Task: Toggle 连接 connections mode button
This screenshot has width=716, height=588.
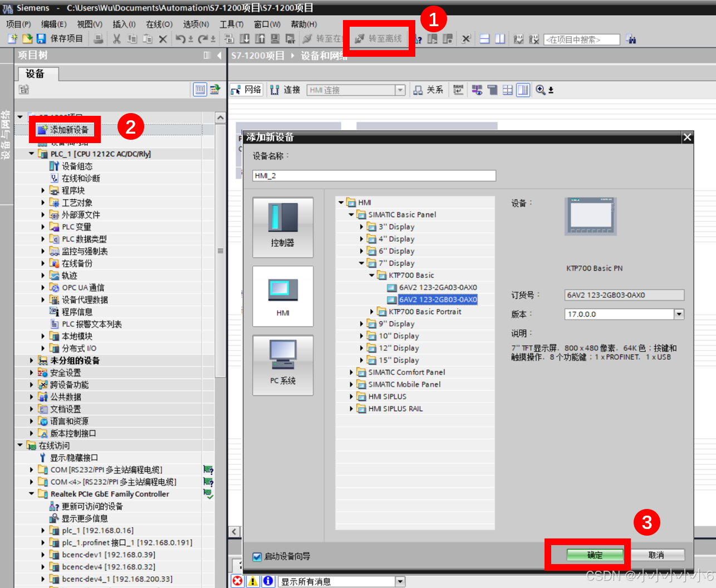Action: point(285,90)
